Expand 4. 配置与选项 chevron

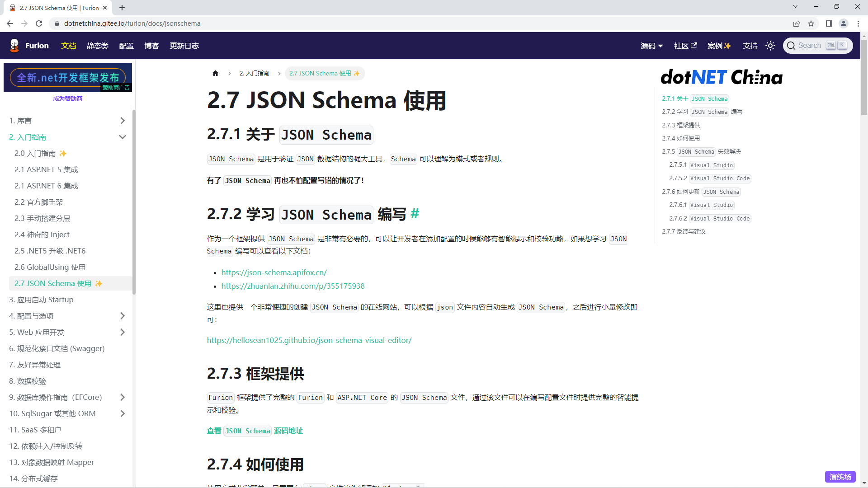coord(122,316)
